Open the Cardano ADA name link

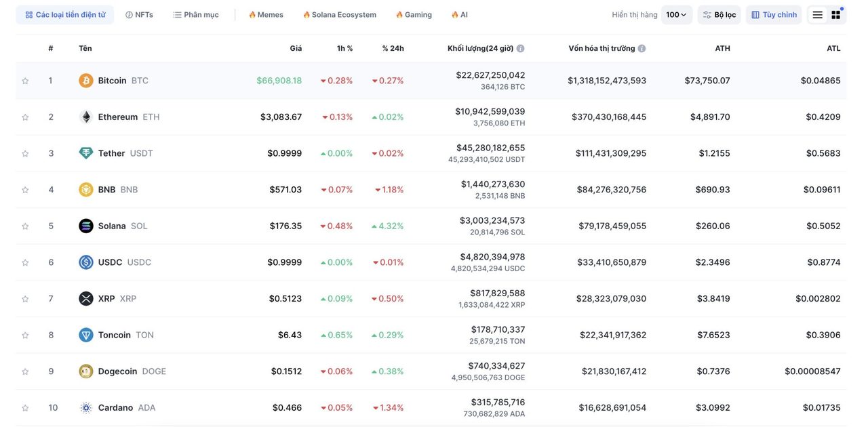(x=127, y=408)
